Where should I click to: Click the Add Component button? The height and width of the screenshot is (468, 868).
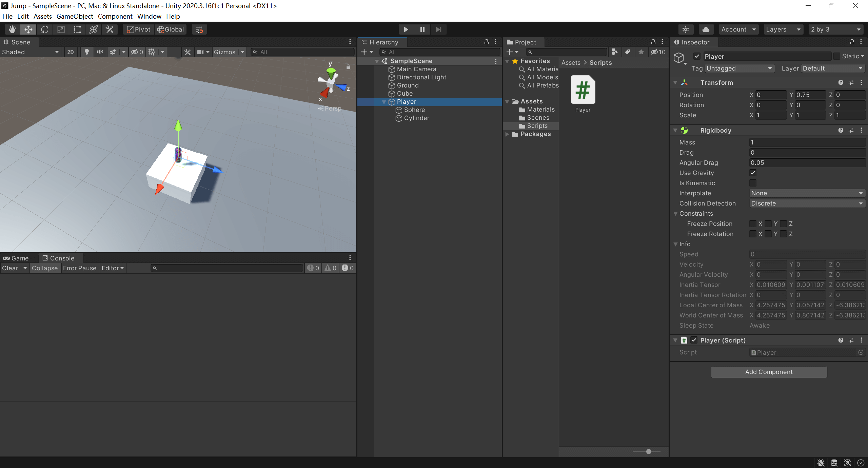769,372
